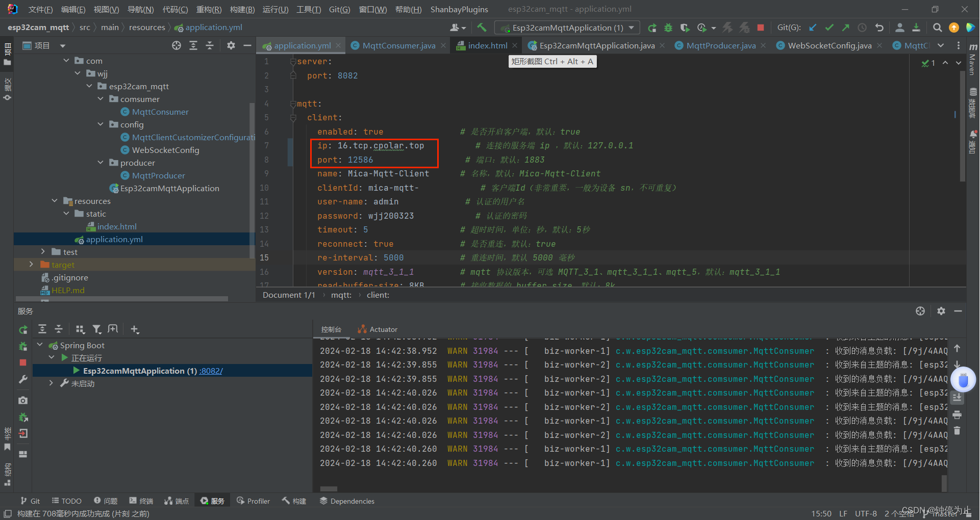The height and width of the screenshot is (520, 980).
Task: Open Search Everywhere magnifier icon
Action: click(937, 28)
